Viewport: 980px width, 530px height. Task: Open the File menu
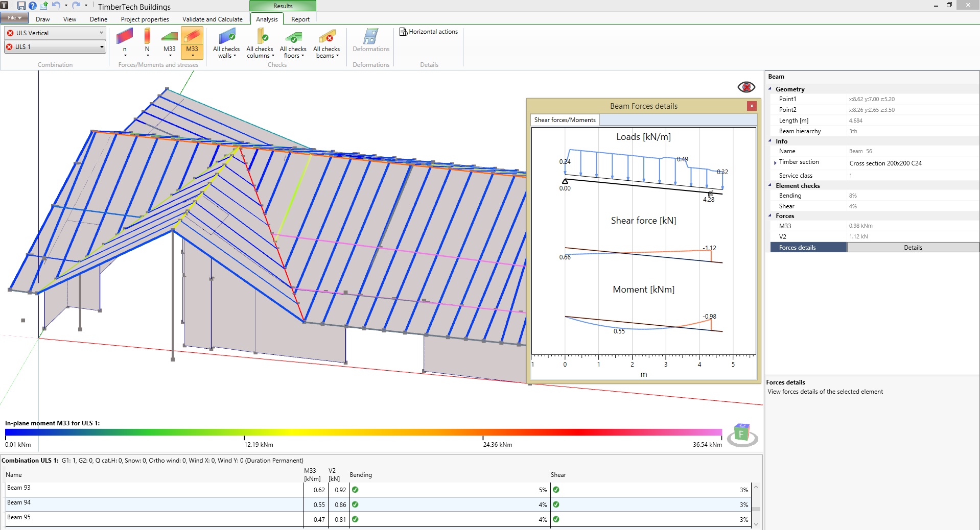(x=14, y=18)
